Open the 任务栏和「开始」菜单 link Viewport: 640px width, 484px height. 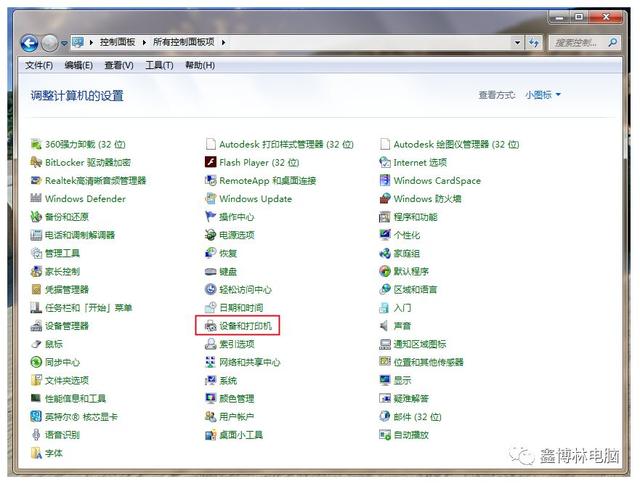89,308
